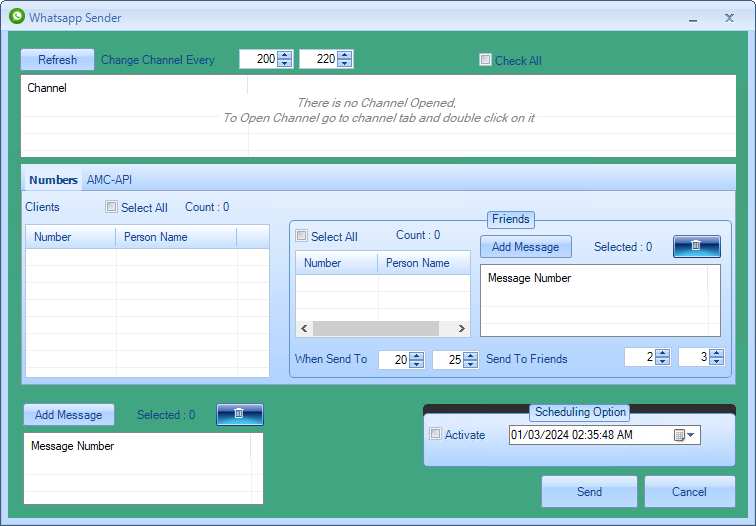Switch to the Numbers tab
This screenshot has width=756, height=526.
pos(53,180)
